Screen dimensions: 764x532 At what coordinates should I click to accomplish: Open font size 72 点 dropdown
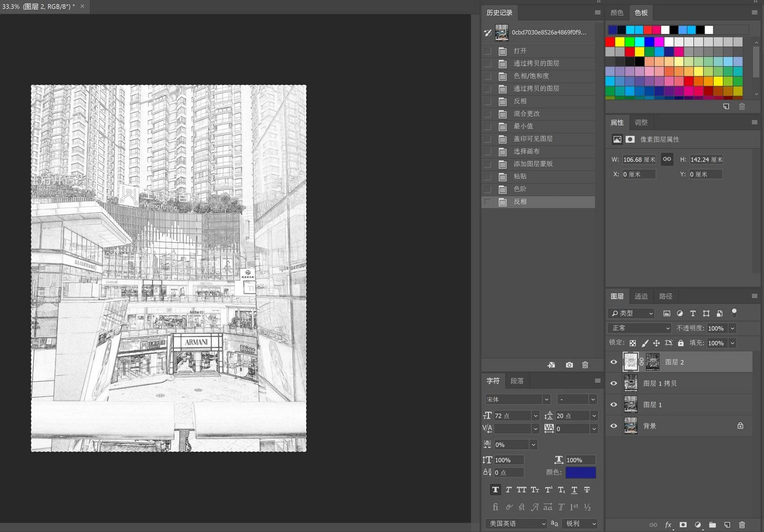535,416
